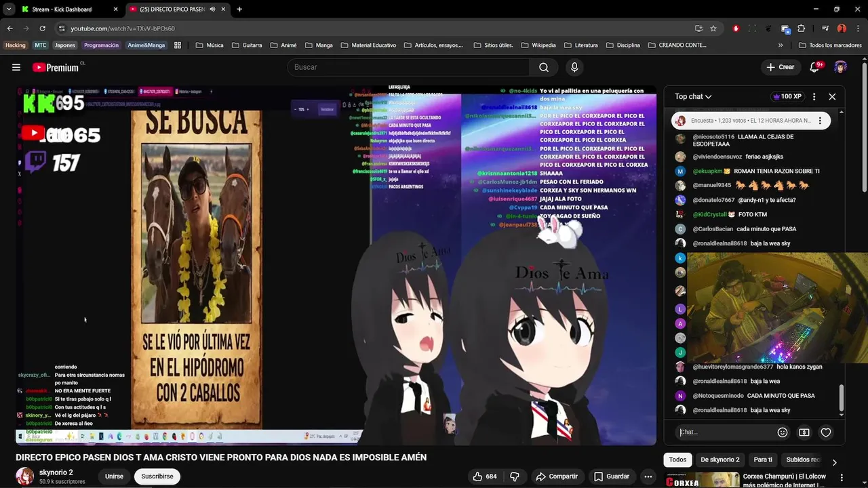Screen dimensions: 868x488
Task: View site information icon in address bar
Action: coord(62,28)
